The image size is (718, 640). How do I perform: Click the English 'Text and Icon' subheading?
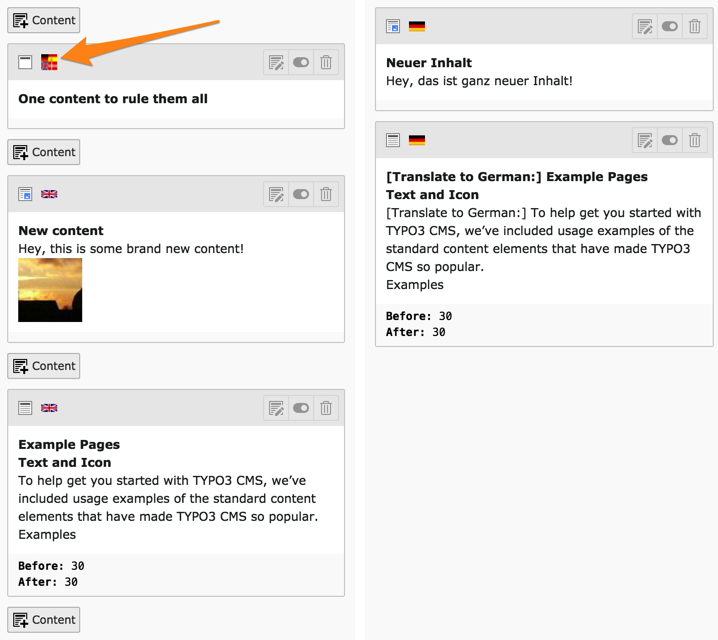[65, 462]
